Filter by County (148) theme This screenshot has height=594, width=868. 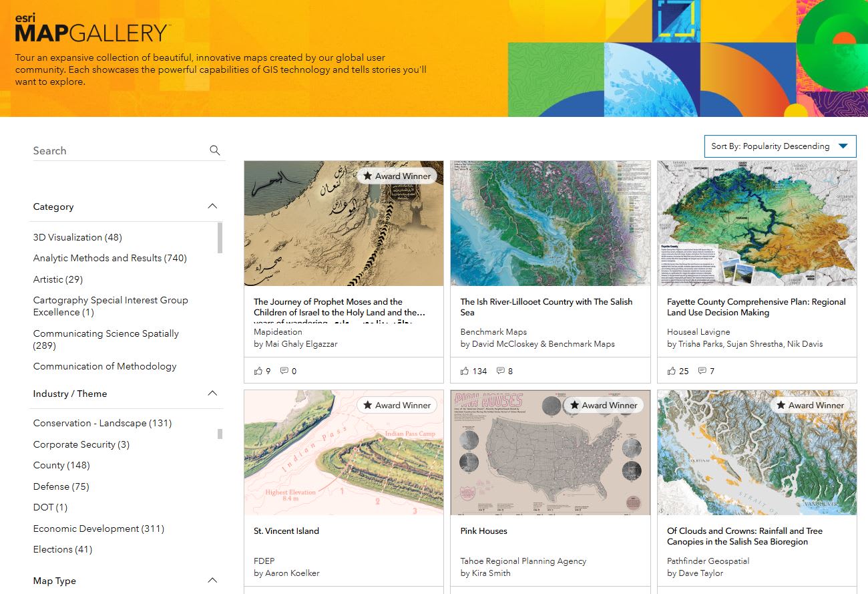[61, 465]
